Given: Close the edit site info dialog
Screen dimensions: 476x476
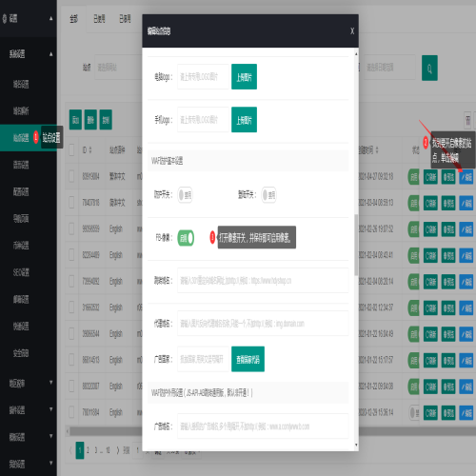Looking at the screenshot, I should point(352,31).
